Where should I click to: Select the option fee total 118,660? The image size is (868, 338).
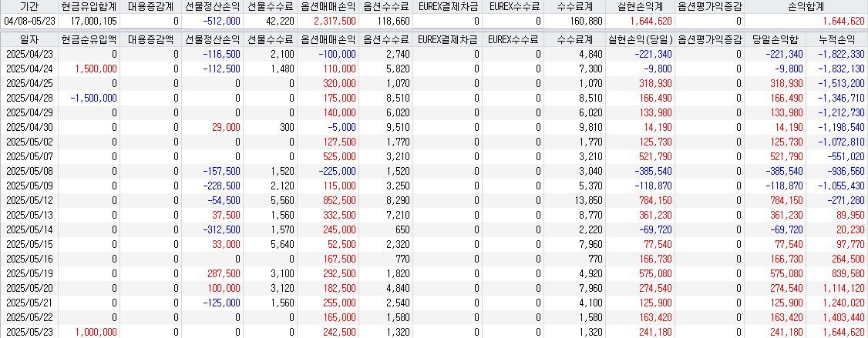point(395,21)
